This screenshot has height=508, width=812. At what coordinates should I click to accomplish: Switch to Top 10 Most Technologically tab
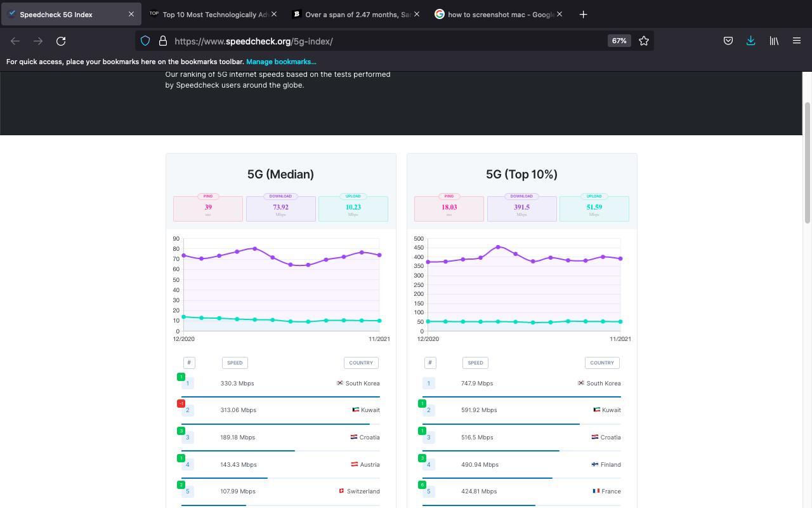(x=214, y=14)
